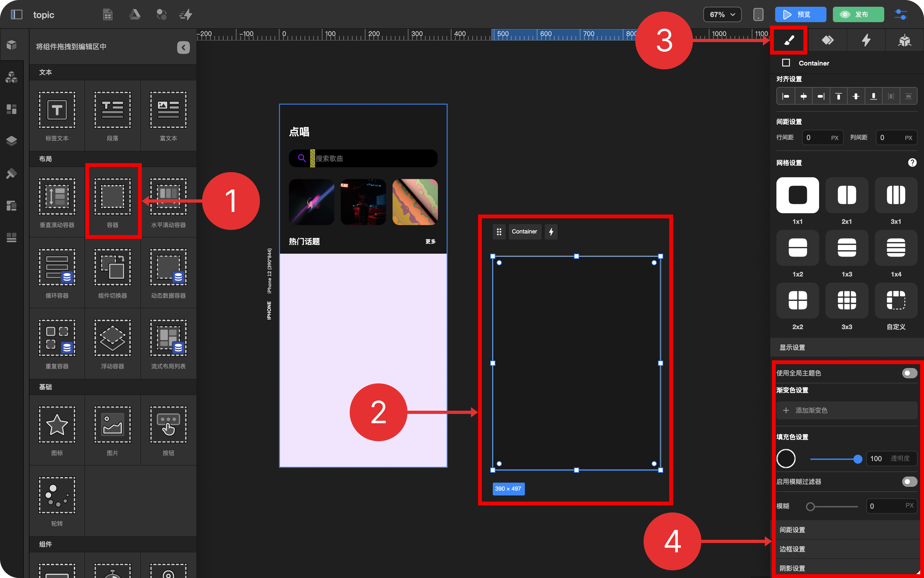The height and width of the screenshot is (578, 924).
Task: Expand the 边框设置 section
Action: pos(846,549)
